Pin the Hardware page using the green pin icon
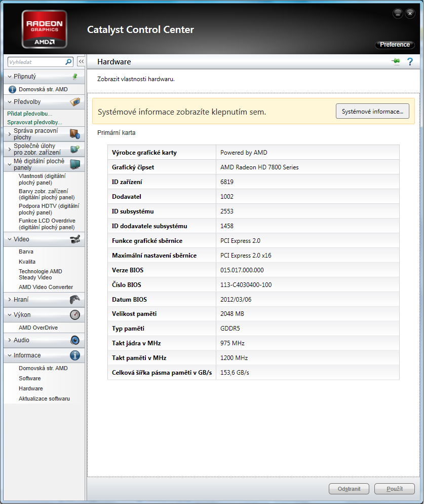 click(396, 61)
